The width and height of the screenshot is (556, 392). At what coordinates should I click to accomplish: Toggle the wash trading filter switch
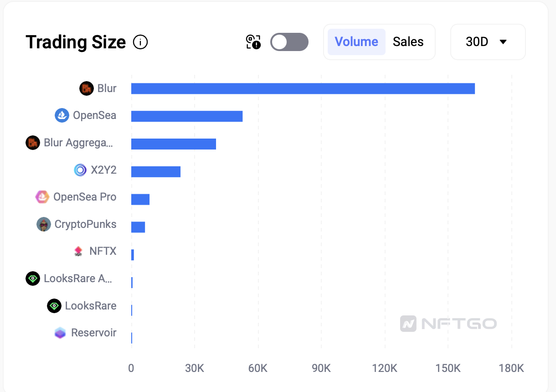tap(289, 42)
